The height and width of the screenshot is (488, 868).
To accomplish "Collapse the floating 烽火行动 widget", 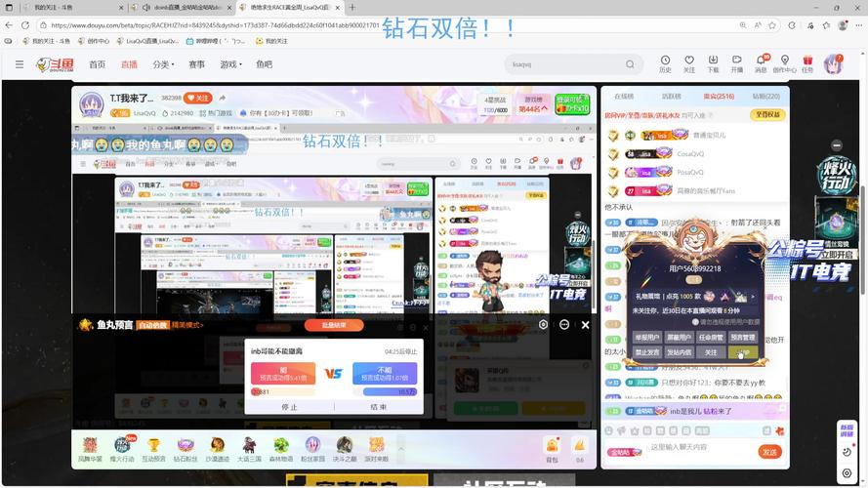I will [x=837, y=145].
